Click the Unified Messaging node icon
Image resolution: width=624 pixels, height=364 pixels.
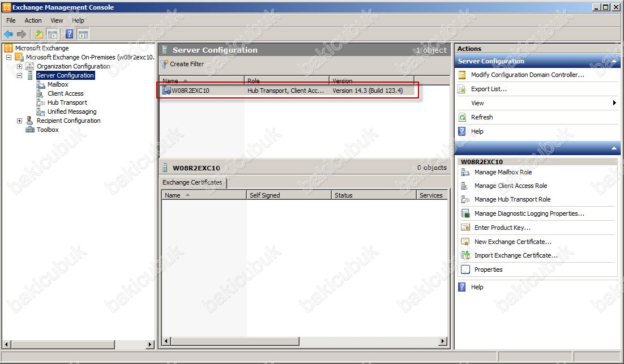point(41,112)
